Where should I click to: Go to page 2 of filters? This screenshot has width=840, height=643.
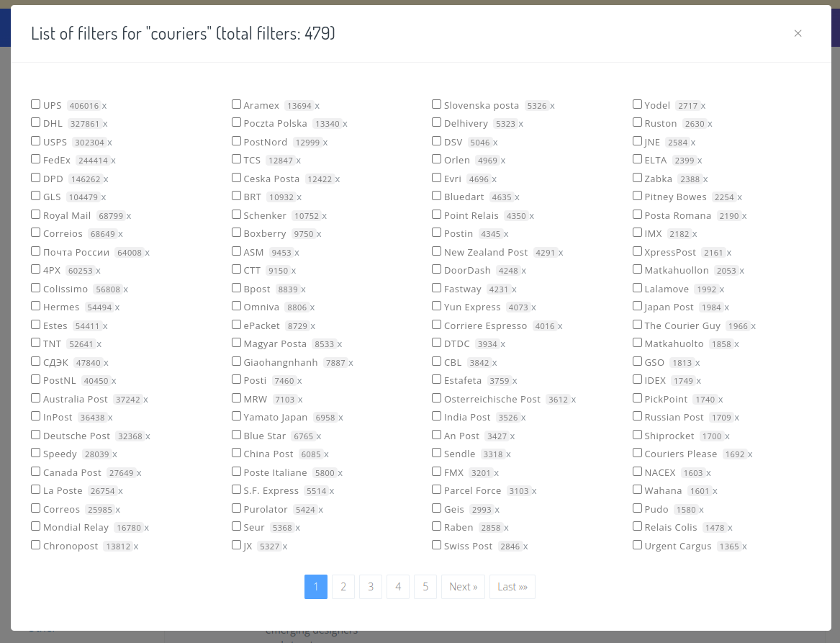pos(343,587)
